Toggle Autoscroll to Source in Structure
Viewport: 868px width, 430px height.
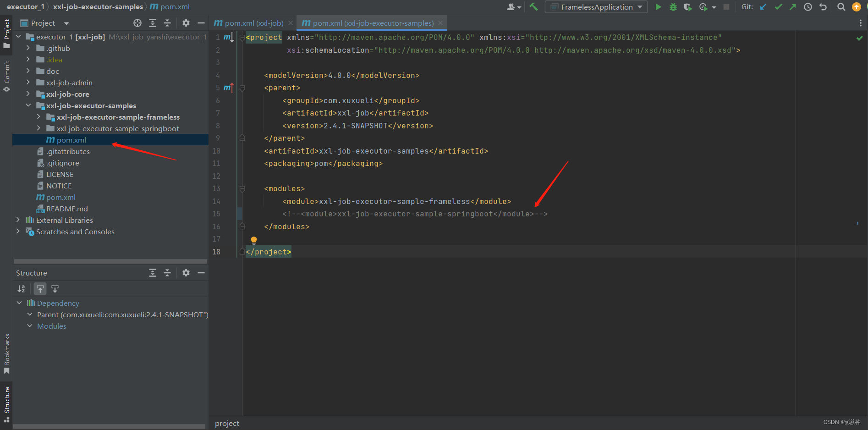tap(40, 289)
